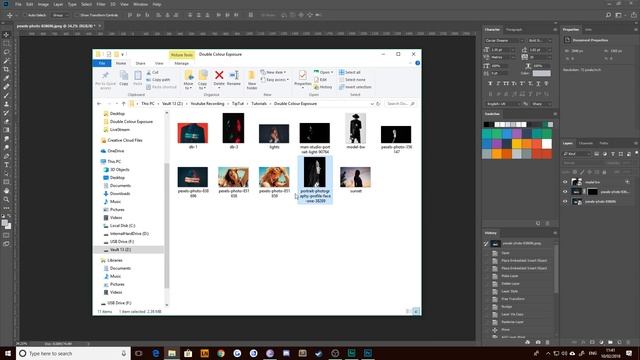Select the Magic Wand tool
Screen dimensions: 640x360
6,60
